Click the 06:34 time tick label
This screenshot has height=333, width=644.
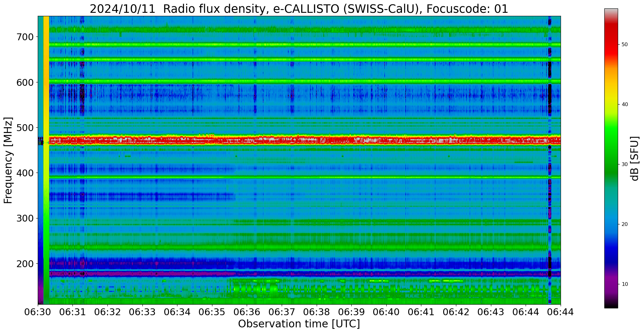177,312
